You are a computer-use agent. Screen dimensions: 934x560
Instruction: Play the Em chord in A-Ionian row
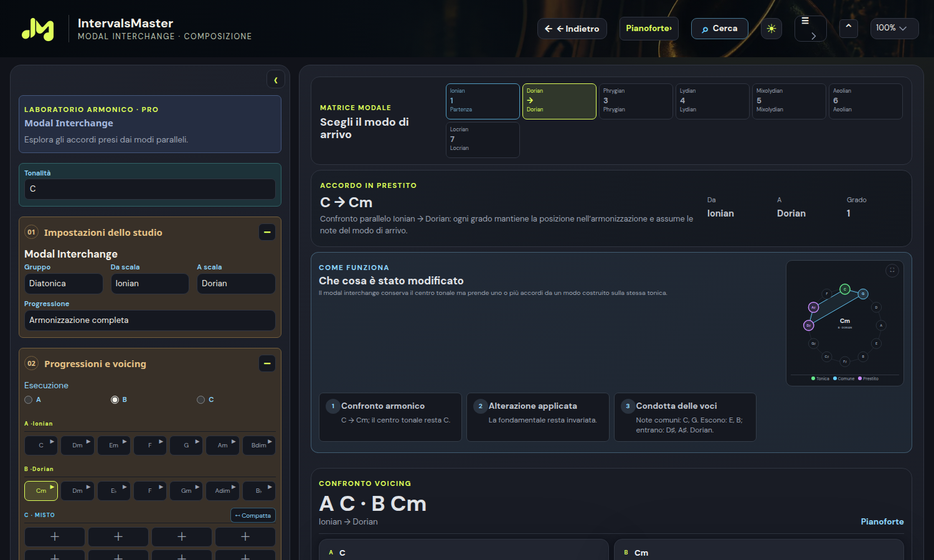pos(114,445)
